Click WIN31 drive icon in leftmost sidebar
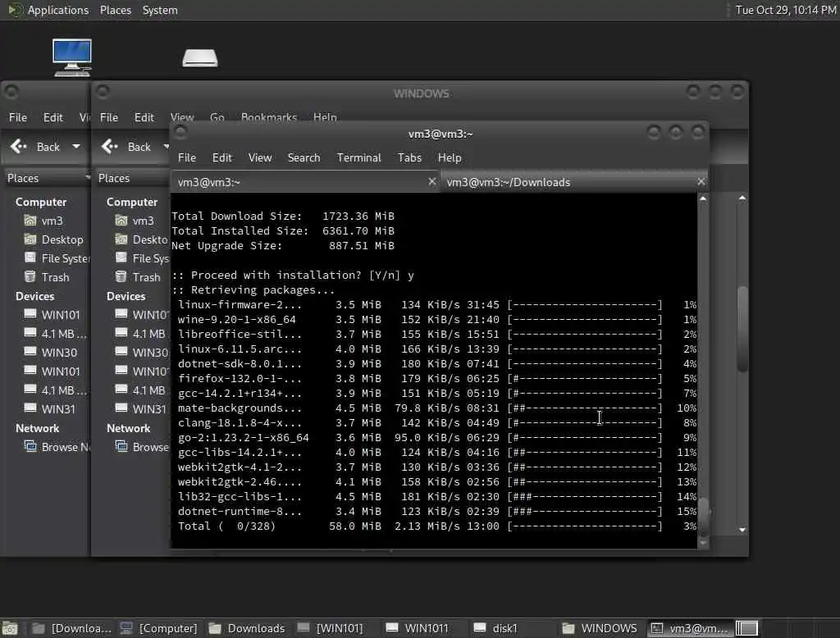Screen dimensions: 840x638 click(30, 408)
